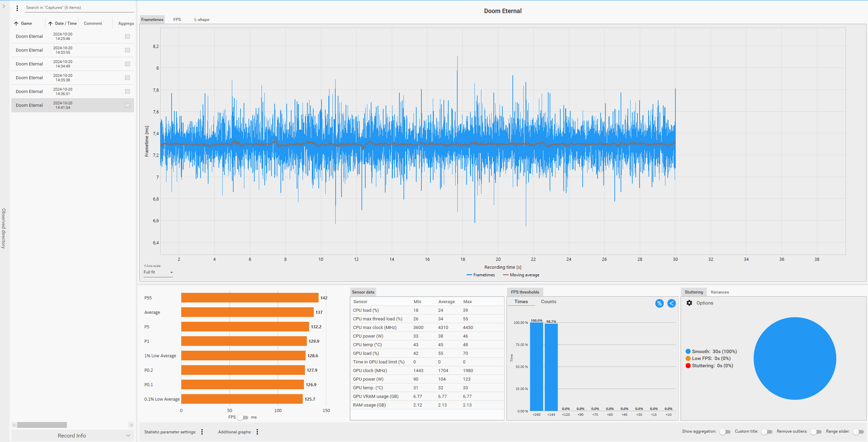Check aggregation box for the 14:41:54 capture
This screenshot has width=868, height=442.
pyautogui.click(x=127, y=105)
